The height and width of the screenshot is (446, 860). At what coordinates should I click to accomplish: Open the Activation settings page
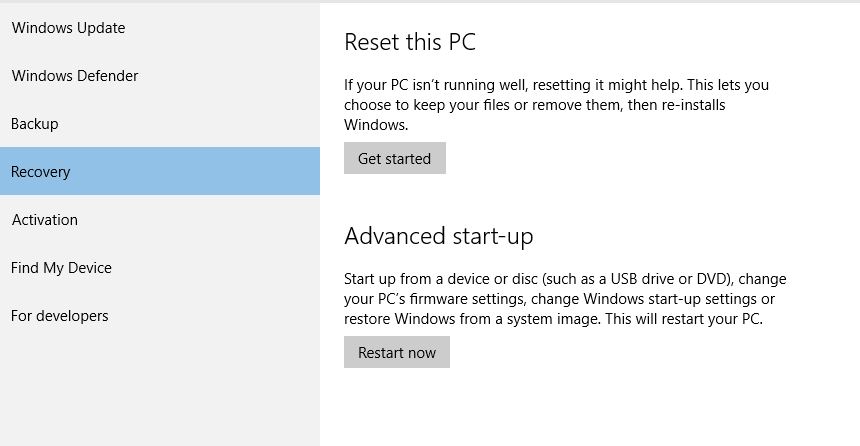pos(45,220)
